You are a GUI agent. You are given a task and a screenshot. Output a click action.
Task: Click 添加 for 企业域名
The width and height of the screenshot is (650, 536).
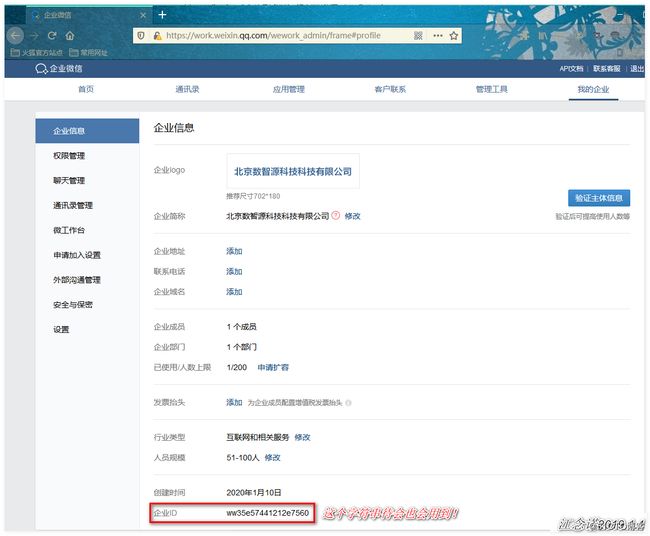[234, 292]
